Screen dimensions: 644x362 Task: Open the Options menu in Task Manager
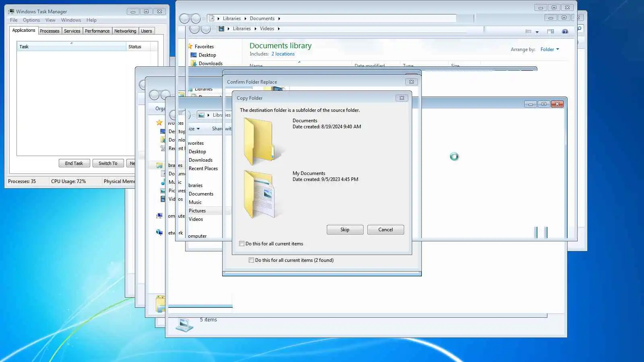(x=31, y=20)
